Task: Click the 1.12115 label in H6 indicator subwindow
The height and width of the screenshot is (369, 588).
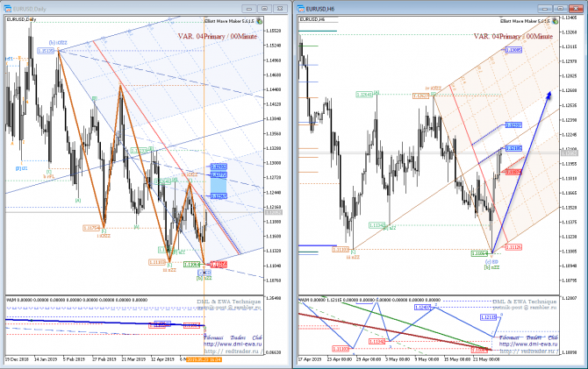Action: tap(488, 317)
